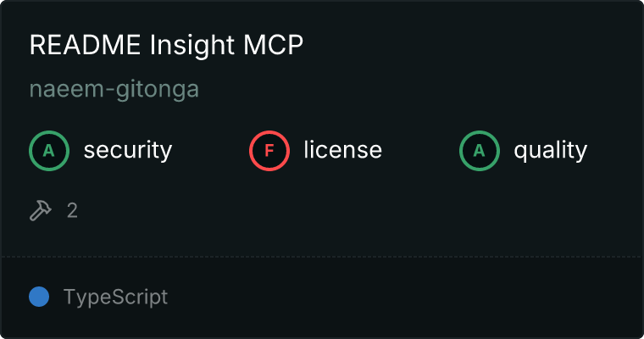Screen dimensions: 644x339
Task: Open the naeem-gitonga author profile link
Action: pyautogui.click(x=114, y=89)
